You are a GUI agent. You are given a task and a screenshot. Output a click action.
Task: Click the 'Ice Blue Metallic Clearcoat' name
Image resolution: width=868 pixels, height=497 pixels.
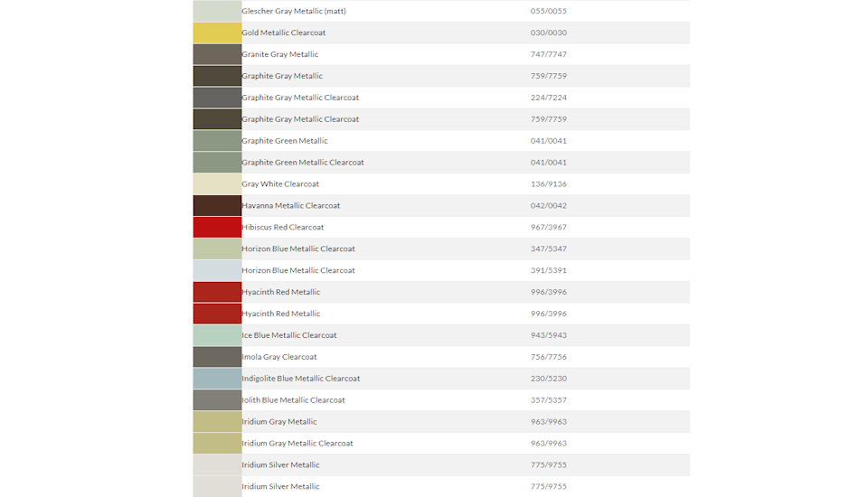[289, 335]
